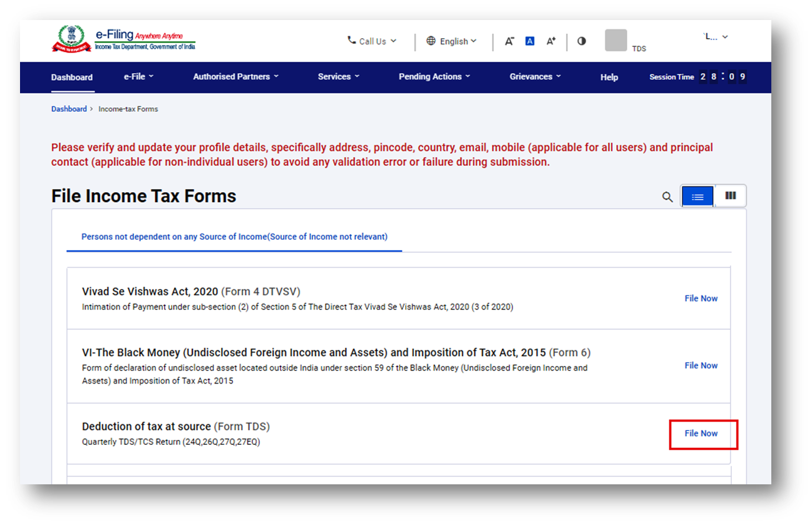Image resolution: width=812 pixels, height=525 pixels.
Task: Open the Dashboard navigation menu
Action: (71, 76)
